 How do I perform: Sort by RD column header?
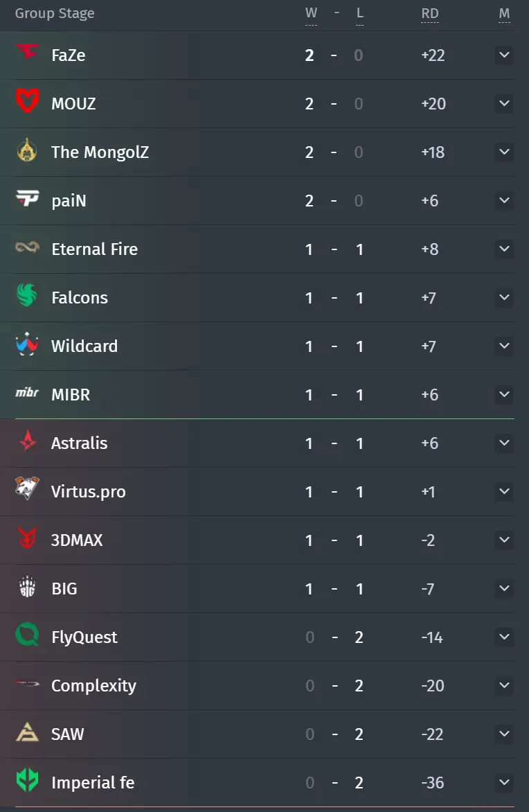pos(429,13)
